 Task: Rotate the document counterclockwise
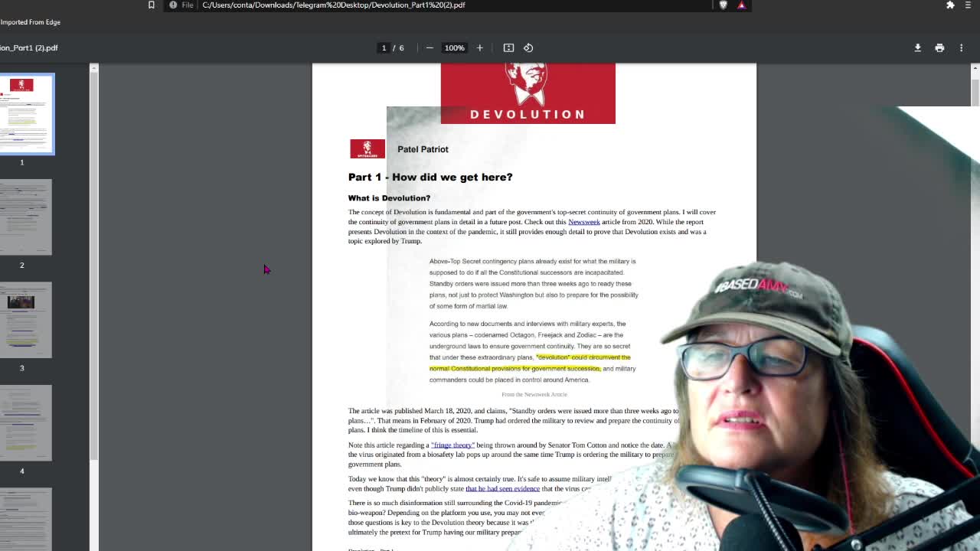coord(528,48)
